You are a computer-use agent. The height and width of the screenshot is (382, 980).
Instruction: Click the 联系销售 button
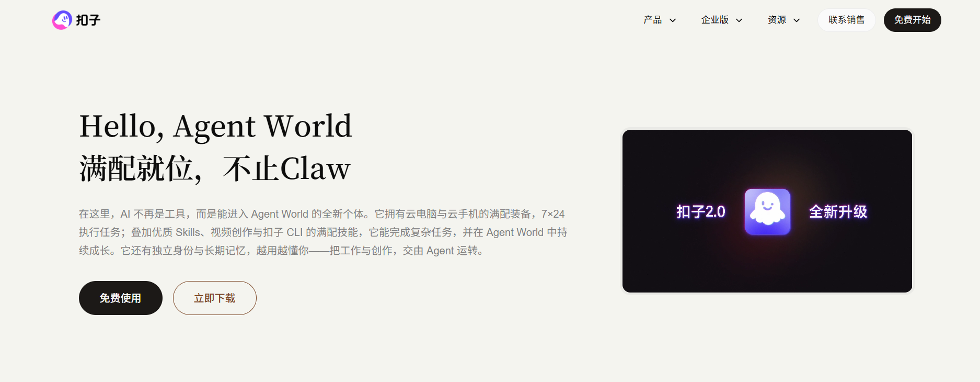(847, 20)
